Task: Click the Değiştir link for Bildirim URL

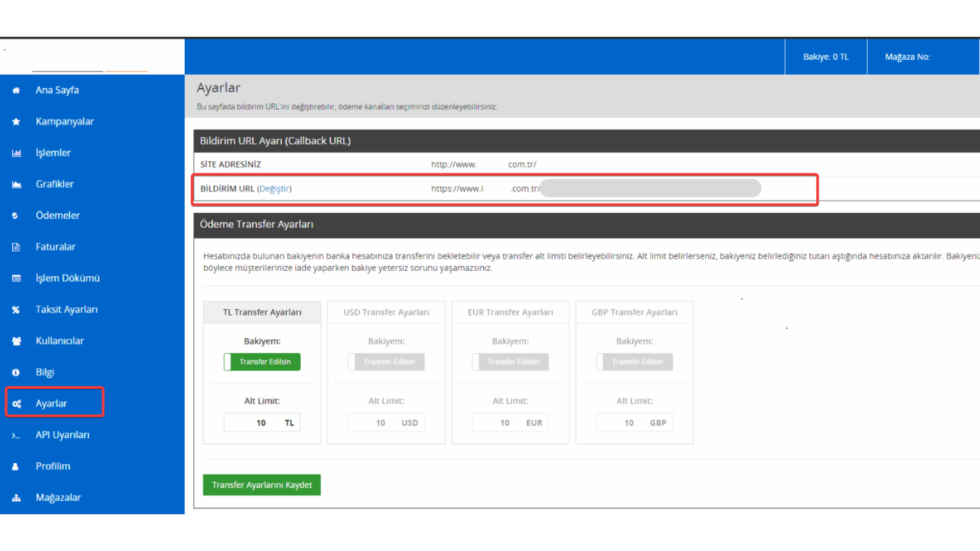Action: 274,189
